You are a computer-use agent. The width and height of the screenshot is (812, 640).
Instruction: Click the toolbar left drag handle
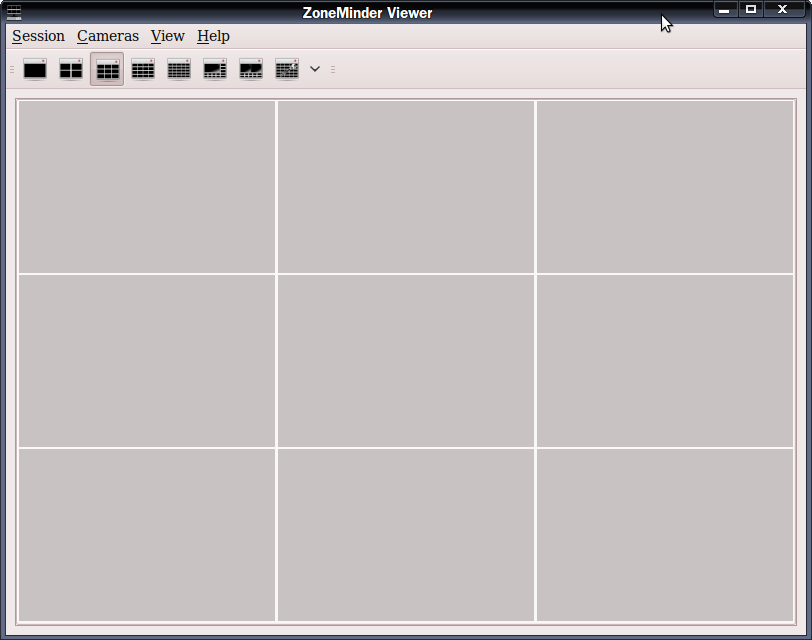12,69
